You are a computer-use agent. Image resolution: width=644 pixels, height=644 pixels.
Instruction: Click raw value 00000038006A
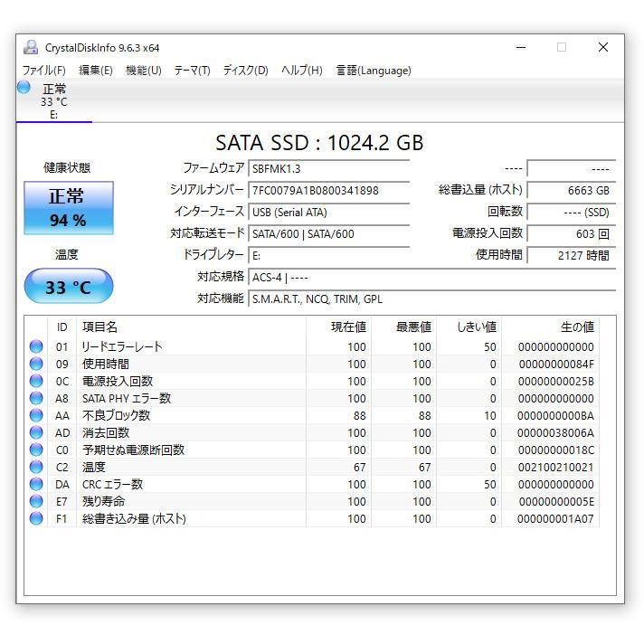tap(555, 433)
